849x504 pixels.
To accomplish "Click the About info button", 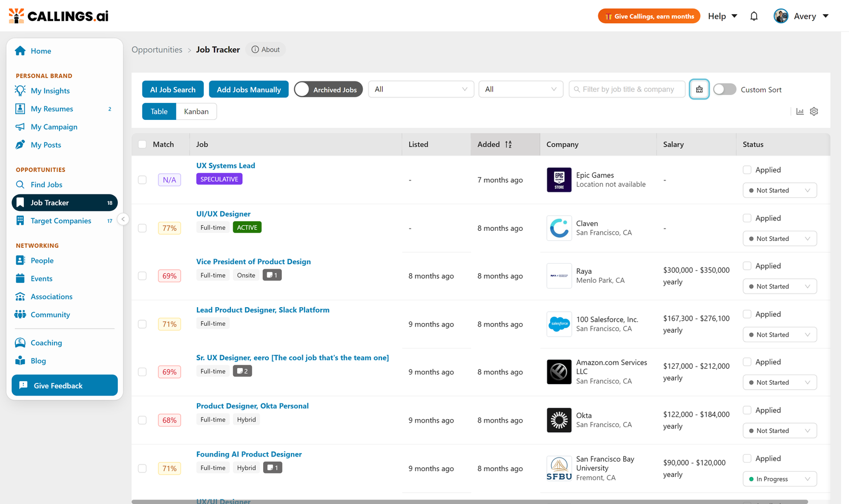I will coord(265,50).
